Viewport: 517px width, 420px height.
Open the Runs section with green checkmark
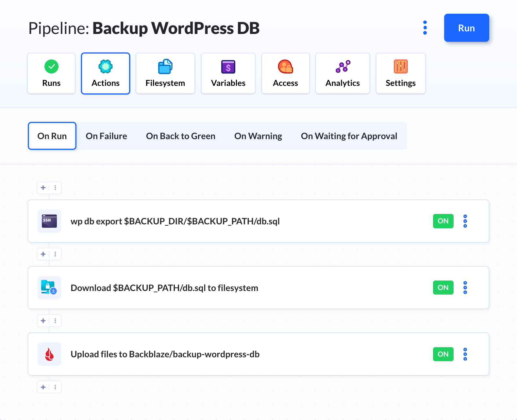click(x=51, y=73)
